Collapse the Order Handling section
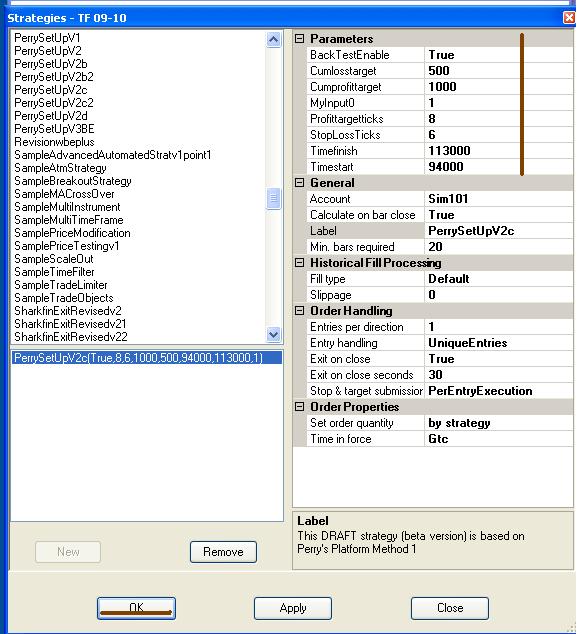Image resolution: width=580 pixels, height=634 pixels. point(299,311)
